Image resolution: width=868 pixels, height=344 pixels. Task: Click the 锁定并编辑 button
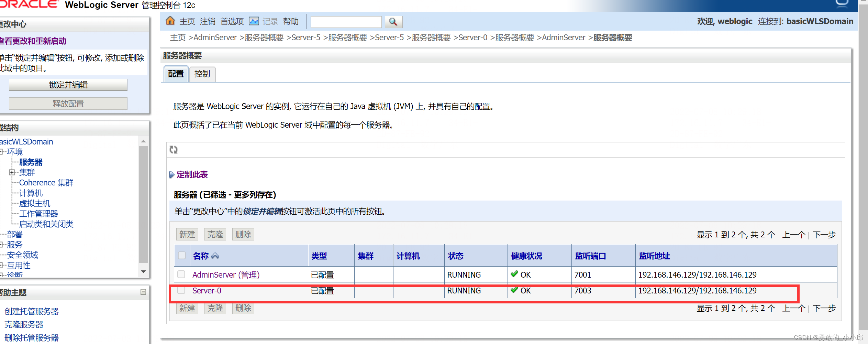pyautogui.click(x=68, y=85)
